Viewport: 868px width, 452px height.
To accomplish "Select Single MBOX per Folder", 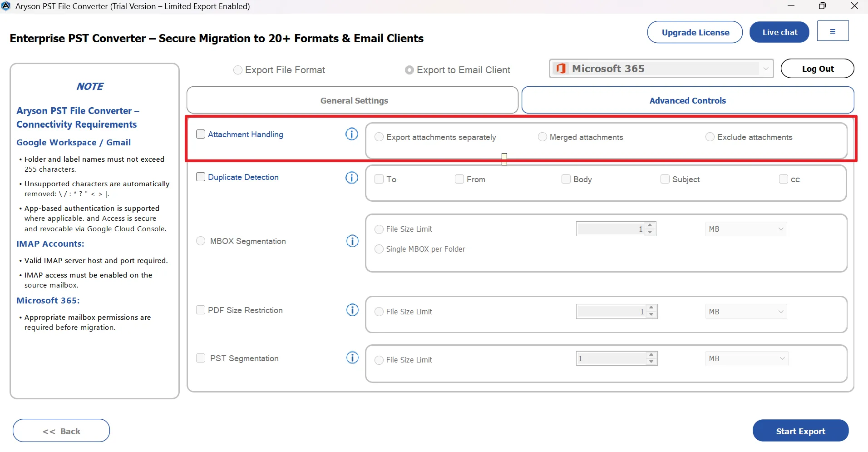I will coord(379,249).
